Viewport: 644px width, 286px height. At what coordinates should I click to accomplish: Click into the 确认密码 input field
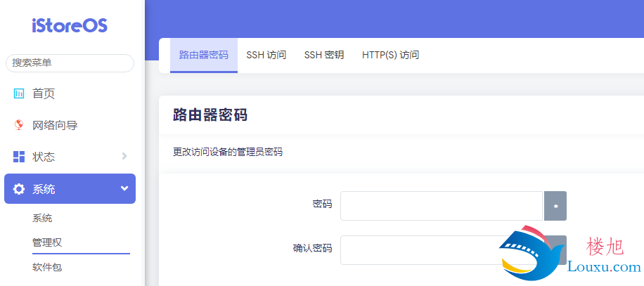pos(422,249)
